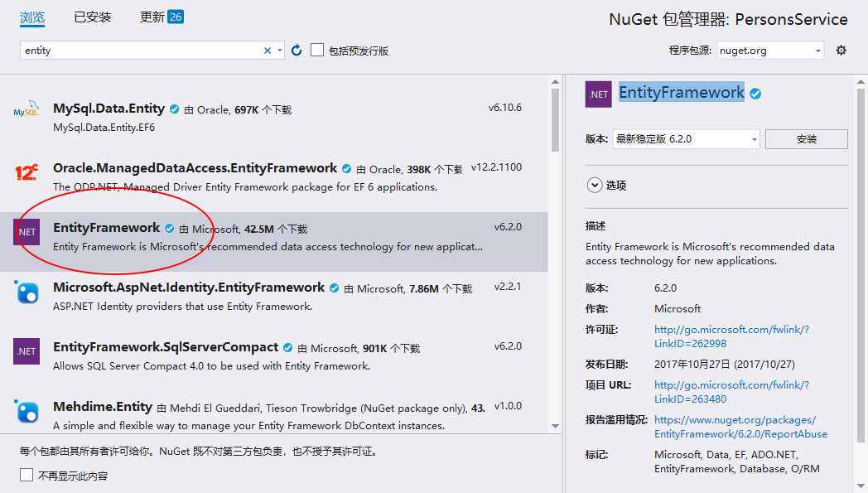
Task: Click the Mehdime.Entity package icon
Action: [26, 411]
